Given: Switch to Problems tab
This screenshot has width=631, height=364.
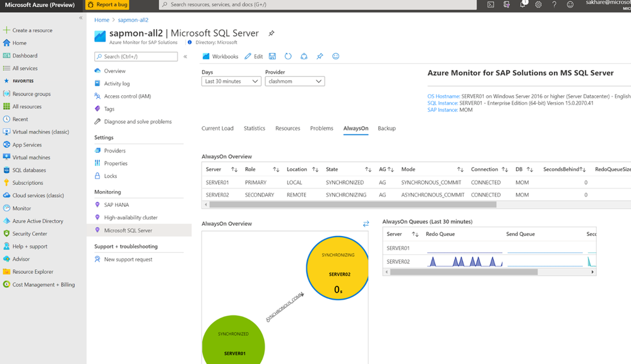Looking at the screenshot, I should (322, 128).
